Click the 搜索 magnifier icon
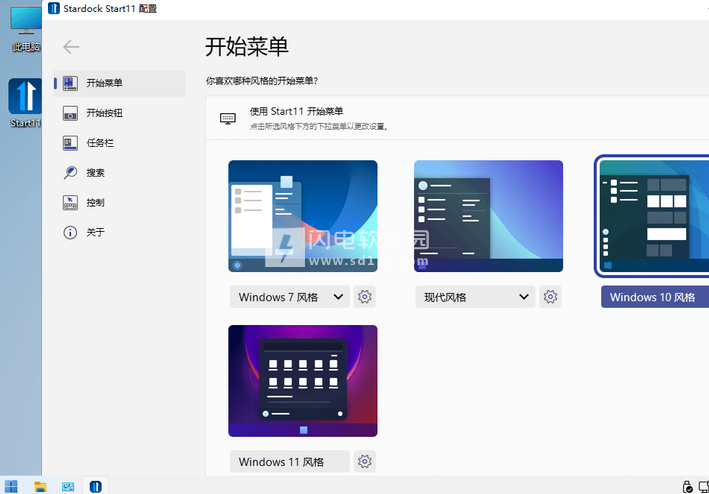 (70, 173)
